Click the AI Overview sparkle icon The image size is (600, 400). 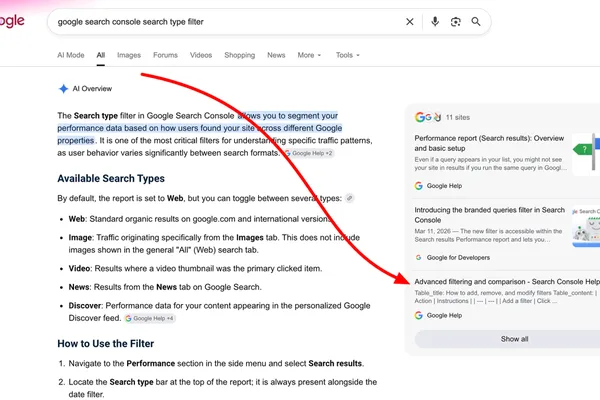[63, 89]
